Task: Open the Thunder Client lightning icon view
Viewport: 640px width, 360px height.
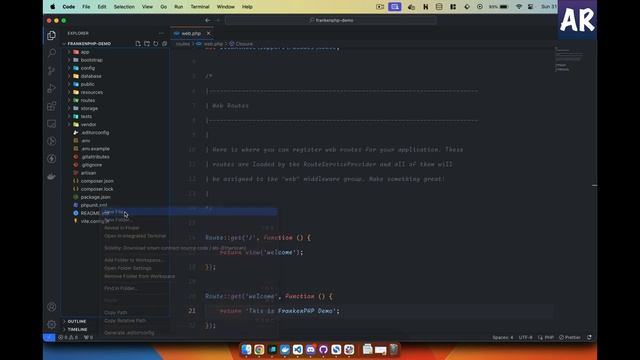Action: 51,158
